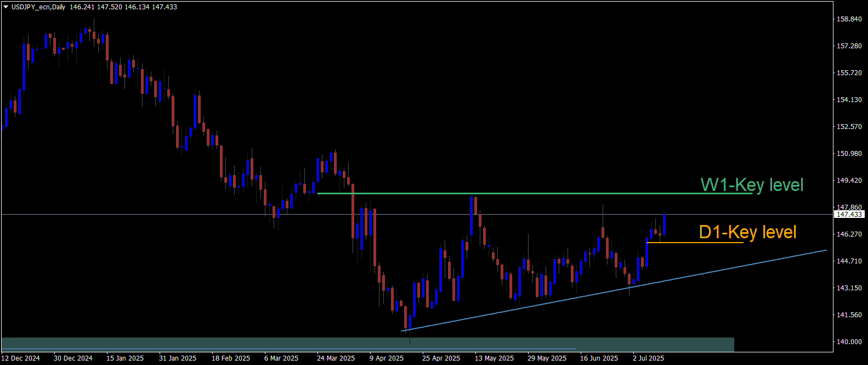Screen dimensions: 868x365
Task: Click the 13 May 2025 date label
Action: click(495, 358)
